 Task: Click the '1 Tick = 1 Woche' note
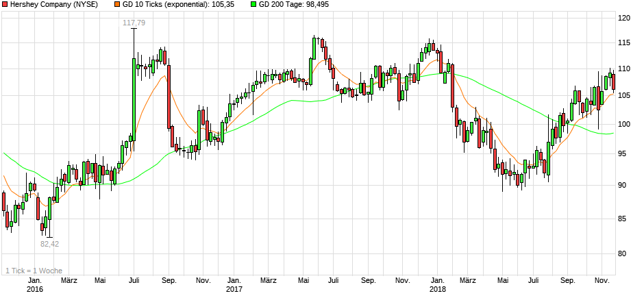point(33,271)
